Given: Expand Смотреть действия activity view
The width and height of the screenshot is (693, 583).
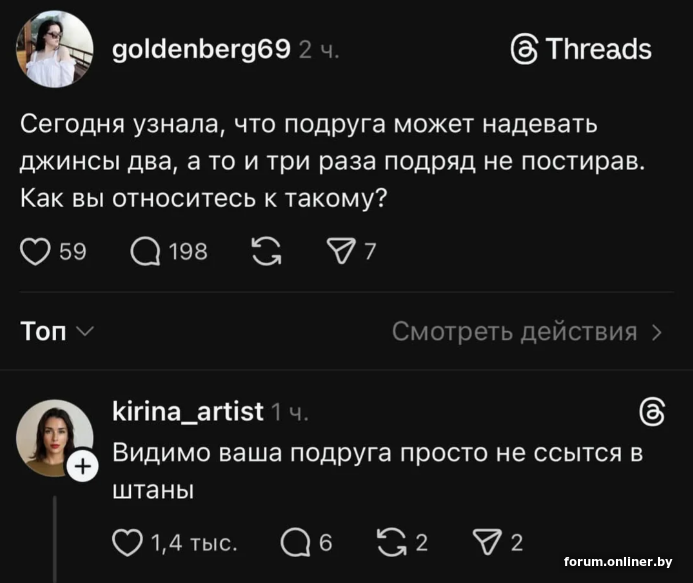Looking at the screenshot, I should pyautogui.click(x=527, y=332).
